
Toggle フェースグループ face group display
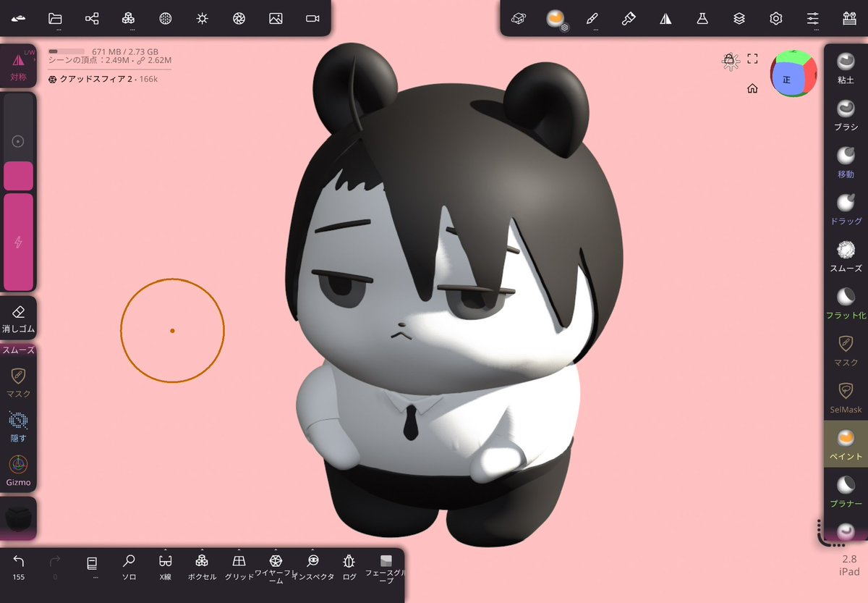pos(386,568)
